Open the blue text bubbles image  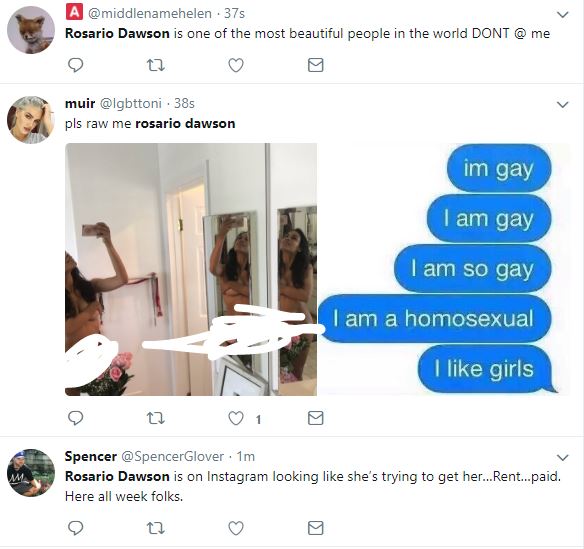[x=444, y=269]
